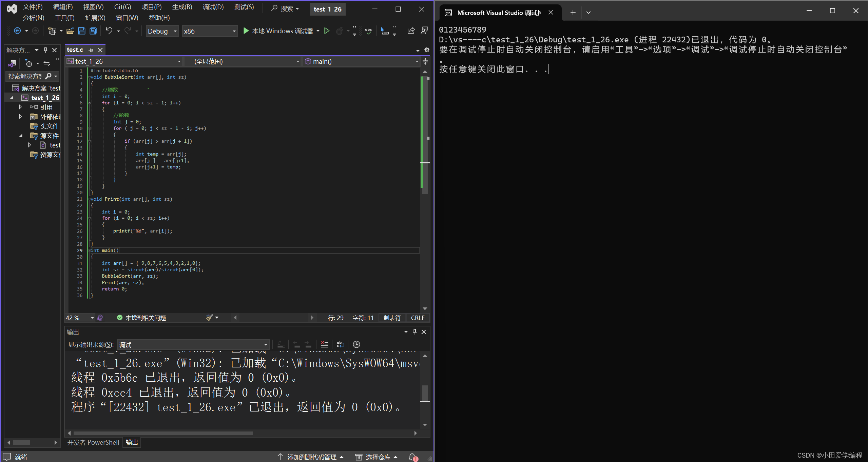Toggle word wrap in Output panel

(x=340, y=344)
